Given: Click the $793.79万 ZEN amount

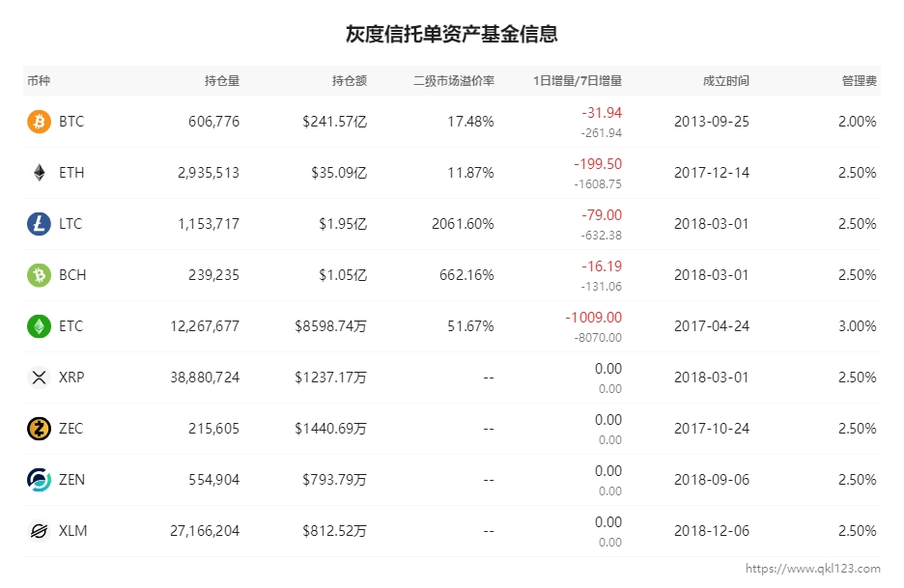Looking at the screenshot, I should [x=335, y=480].
